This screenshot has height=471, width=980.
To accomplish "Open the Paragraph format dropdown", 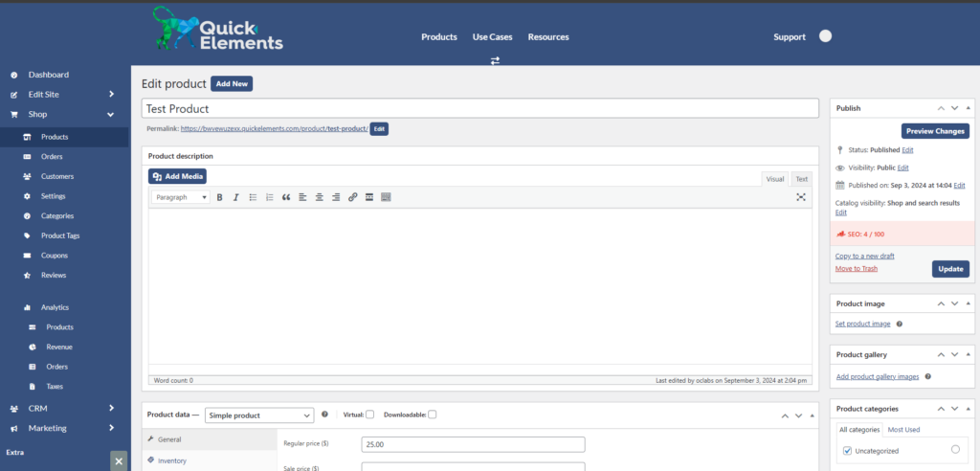I will pos(181,197).
